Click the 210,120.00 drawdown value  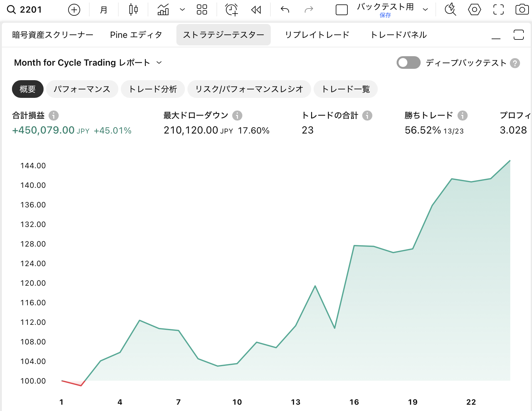pos(191,130)
